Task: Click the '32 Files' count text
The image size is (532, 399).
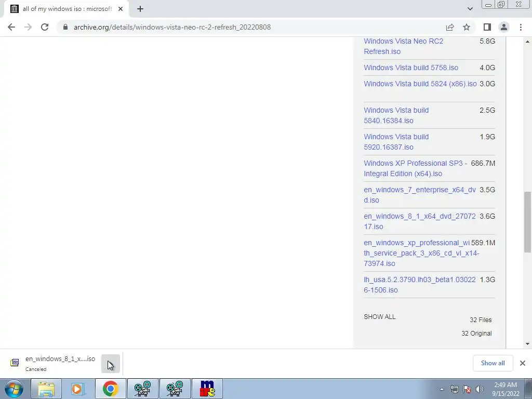Action: [481, 320]
